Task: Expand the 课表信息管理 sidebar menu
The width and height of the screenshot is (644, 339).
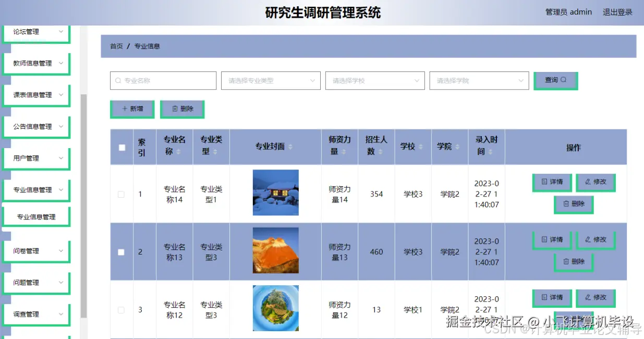Action: pos(36,95)
